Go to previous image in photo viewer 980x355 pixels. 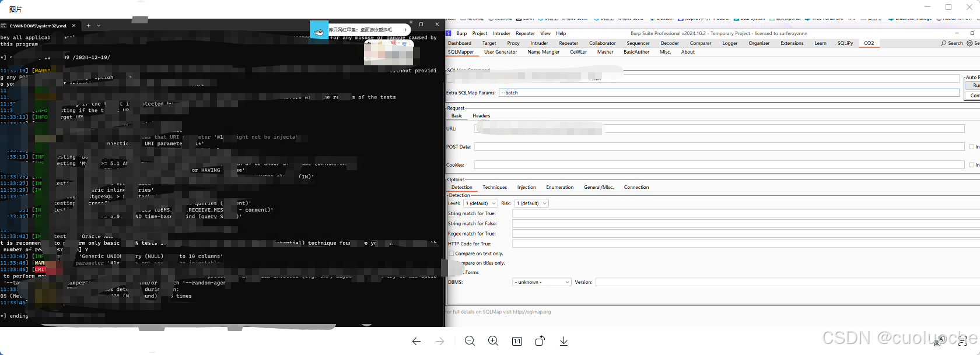point(416,342)
